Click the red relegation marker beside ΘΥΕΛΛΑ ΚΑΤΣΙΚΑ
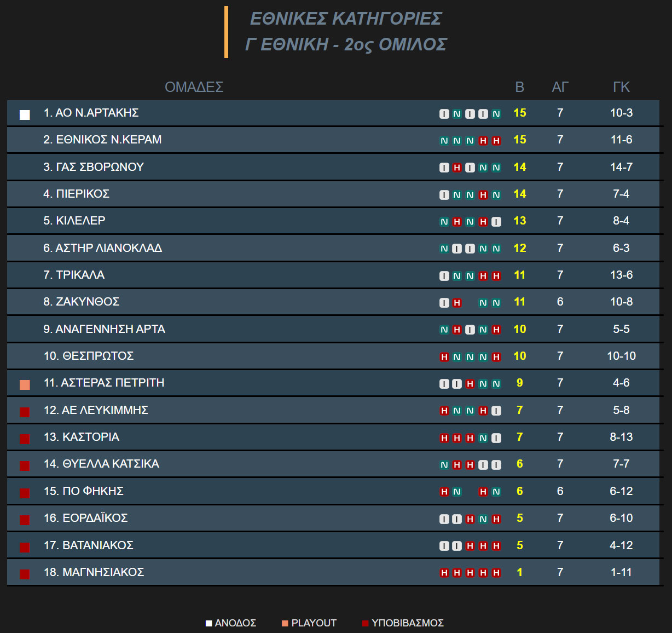 tap(25, 466)
